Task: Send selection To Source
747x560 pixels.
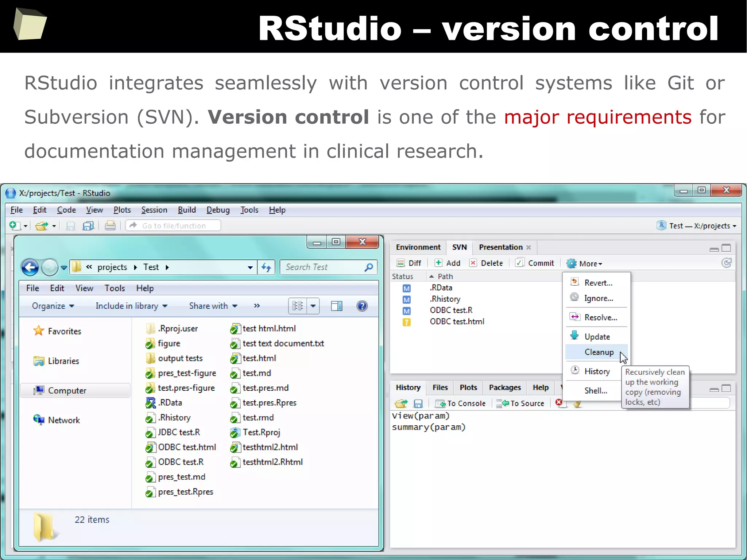Action: point(520,403)
